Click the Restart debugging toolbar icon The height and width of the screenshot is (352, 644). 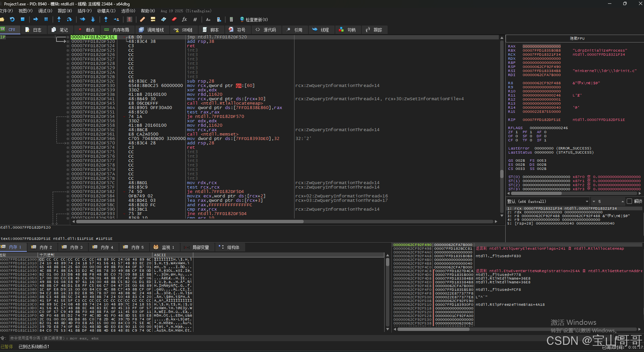tap(12, 19)
